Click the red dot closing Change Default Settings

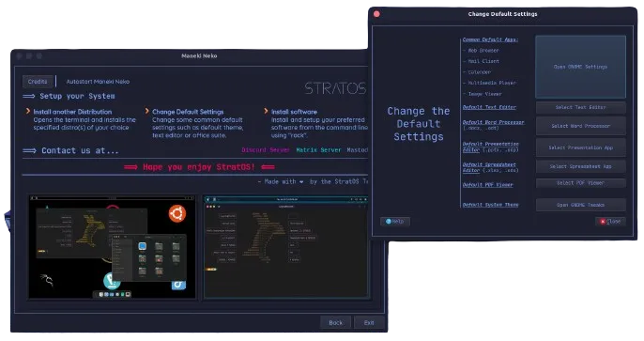tap(376, 14)
